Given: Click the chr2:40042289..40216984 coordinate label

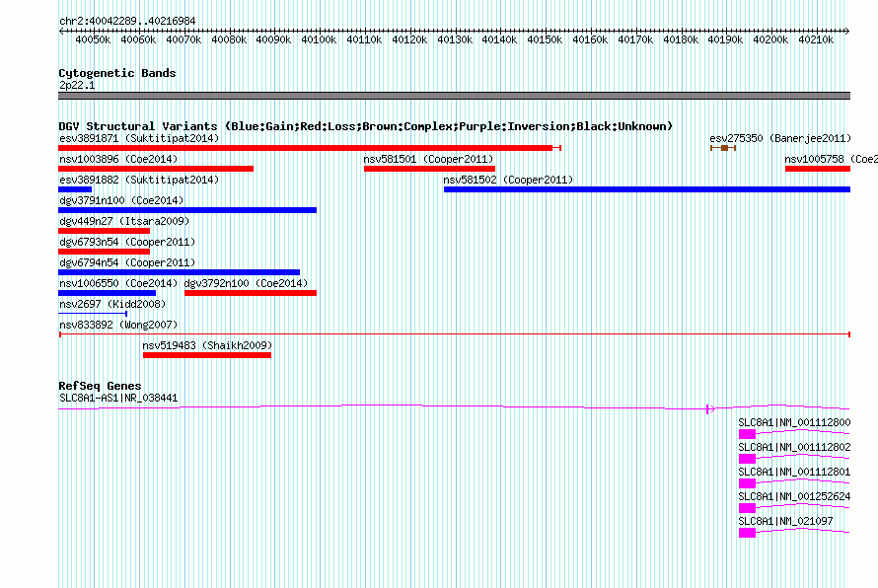Looking at the screenshot, I should (127, 22).
